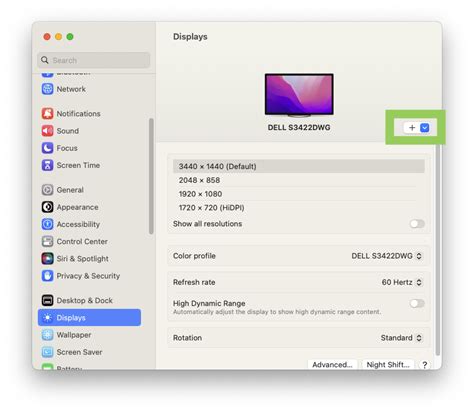The height and width of the screenshot is (412, 474).
Task: Go to Privacy & Security in sidebar
Action: click(x=88, y=276)
